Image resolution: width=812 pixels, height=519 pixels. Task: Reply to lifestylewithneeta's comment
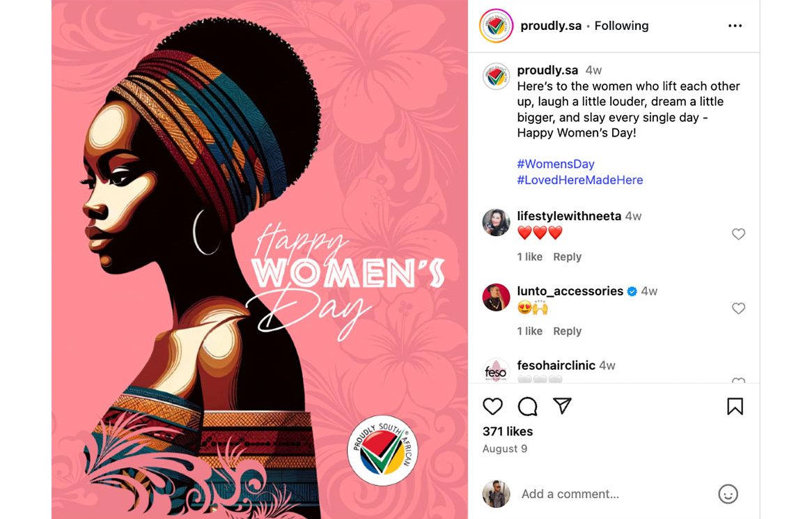567,257
